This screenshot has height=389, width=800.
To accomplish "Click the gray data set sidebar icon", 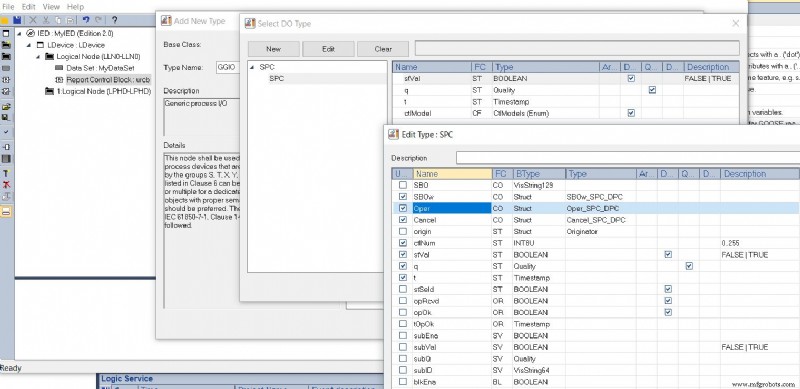I will (6, 68).
